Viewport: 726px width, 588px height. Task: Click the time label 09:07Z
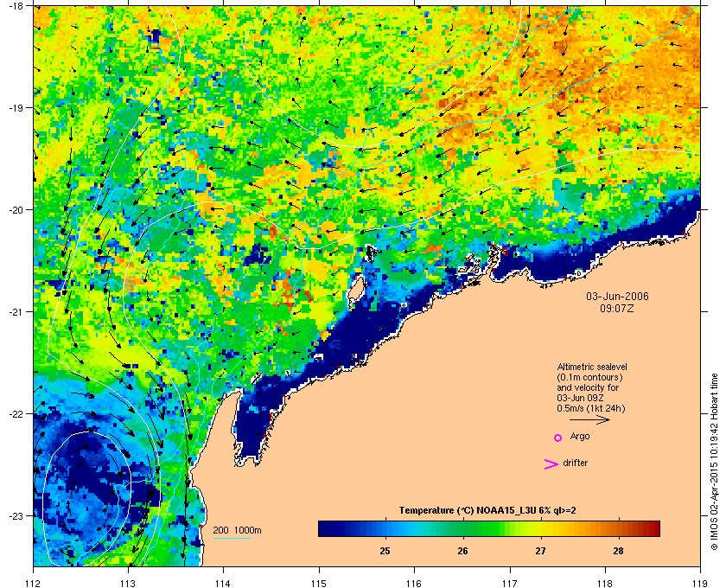point(617,308)
